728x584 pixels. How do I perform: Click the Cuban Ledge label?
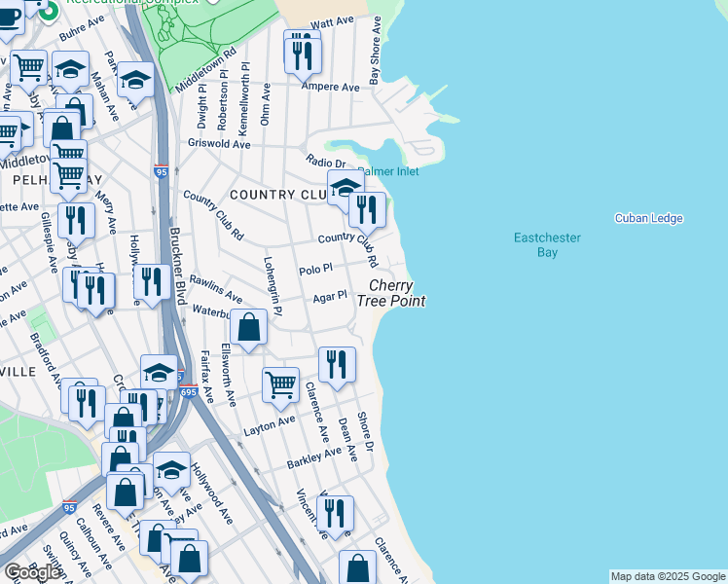coord(648,218)
